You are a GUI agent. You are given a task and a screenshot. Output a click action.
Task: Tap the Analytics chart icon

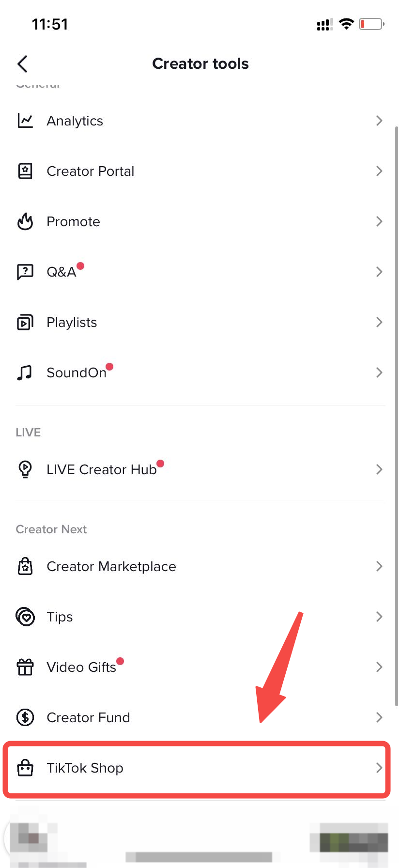(x=25, y=121)
